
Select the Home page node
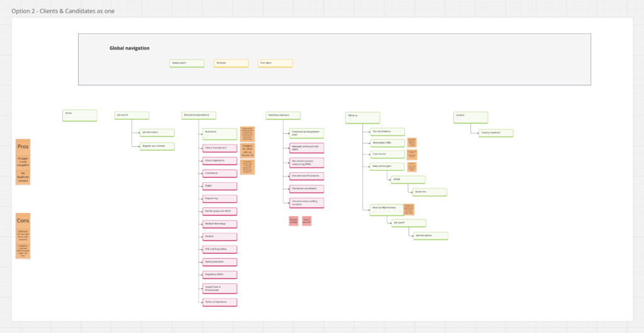[80, 115]
